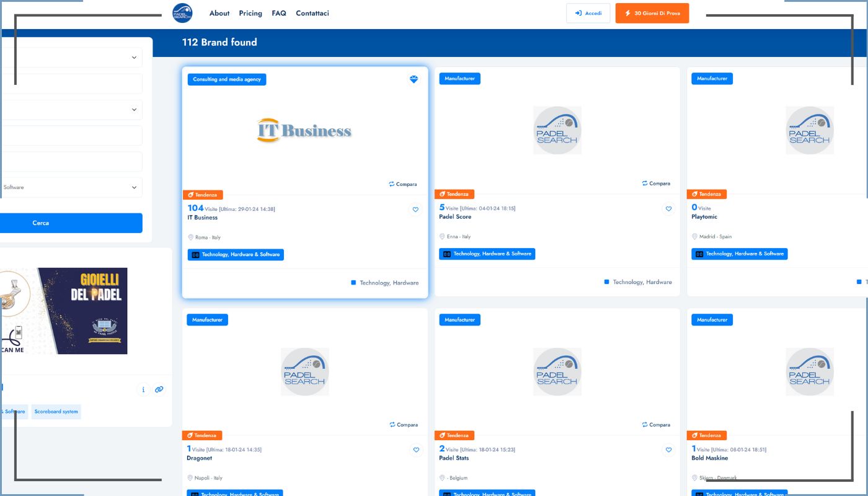Open the Pricing page
This screenshot has height=496, width=868.
250,13
